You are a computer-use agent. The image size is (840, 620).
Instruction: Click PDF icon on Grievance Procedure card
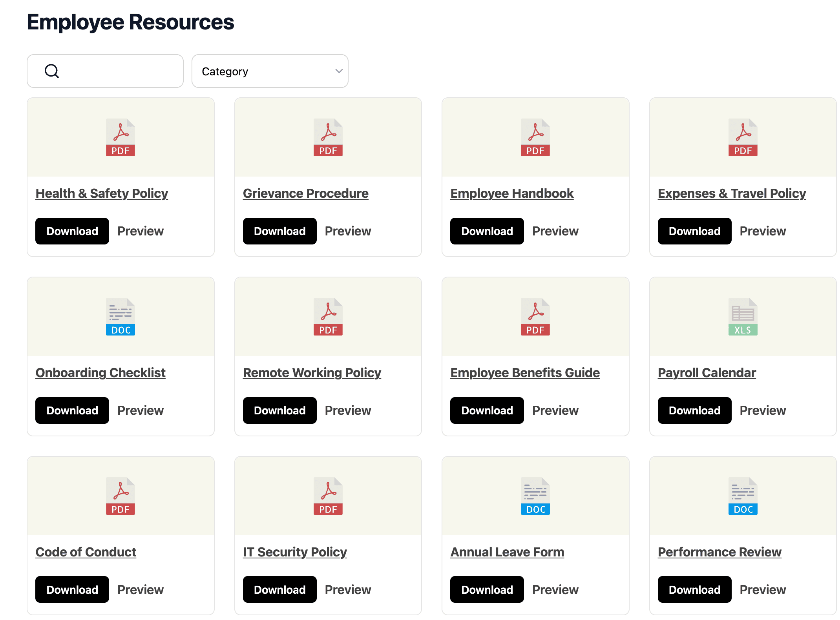pos(328,137)
